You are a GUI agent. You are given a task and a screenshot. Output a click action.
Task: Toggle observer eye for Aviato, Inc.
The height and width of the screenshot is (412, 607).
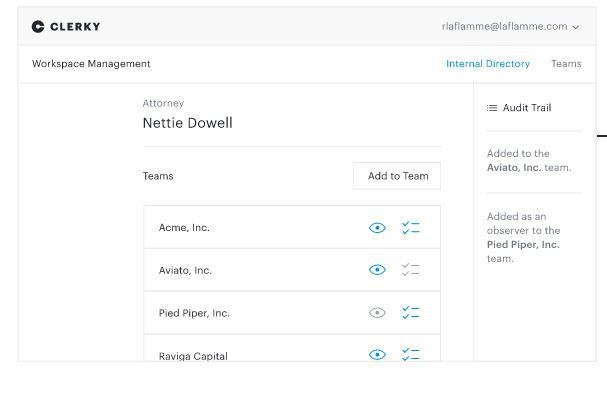tap(377, 270)
